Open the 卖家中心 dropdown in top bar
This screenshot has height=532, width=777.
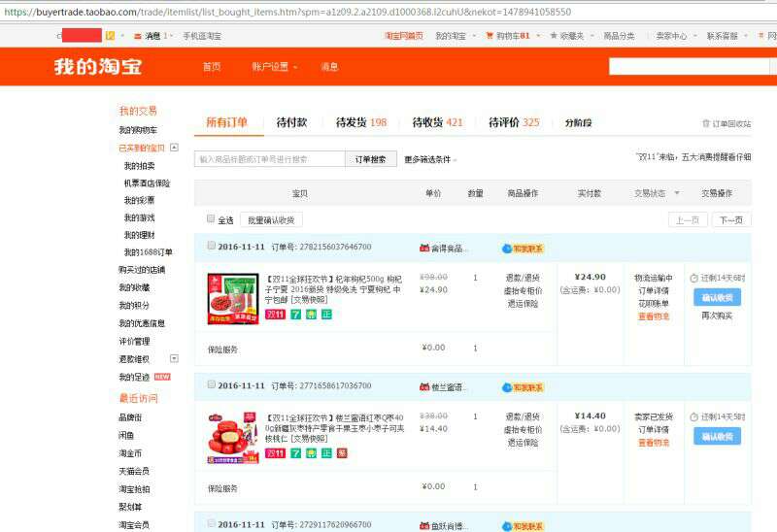676,36
